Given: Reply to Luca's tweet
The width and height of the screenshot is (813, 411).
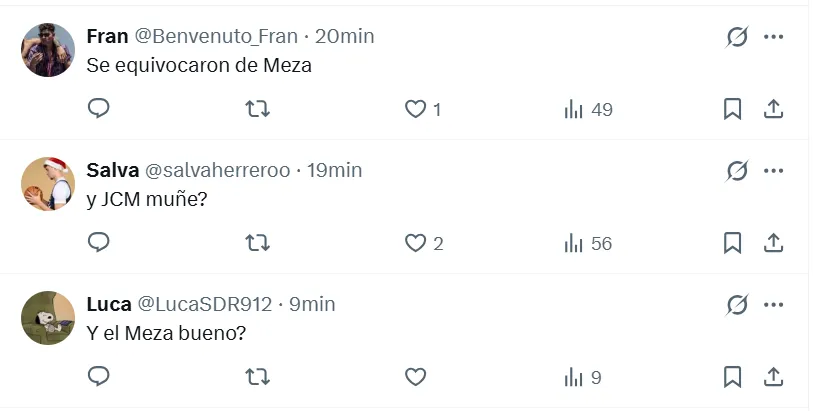Looking at the screenshot, I should [98, 377].
